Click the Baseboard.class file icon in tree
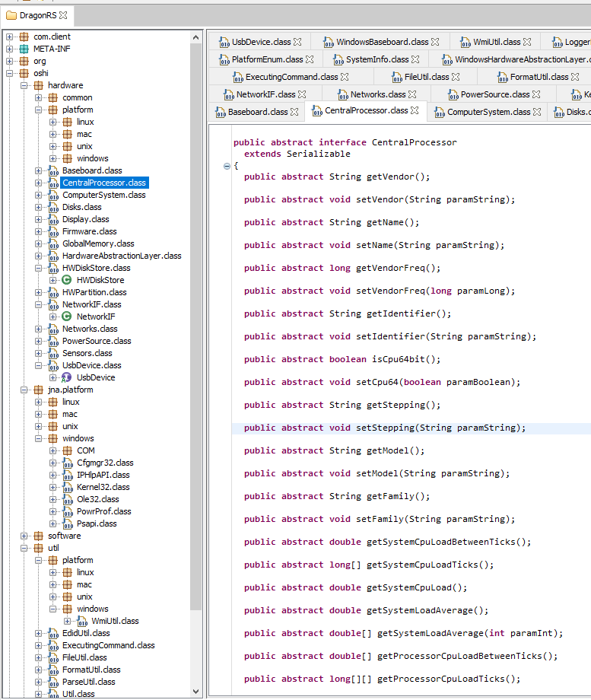Image resolution: width=591 pixels, height=700 pixels. 53,170
